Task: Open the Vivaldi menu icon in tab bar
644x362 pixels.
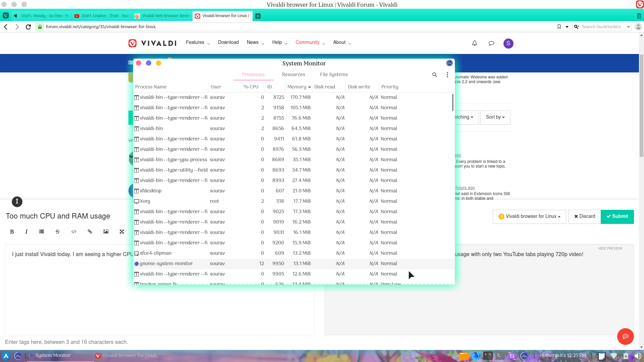Action: coord(6,16)
